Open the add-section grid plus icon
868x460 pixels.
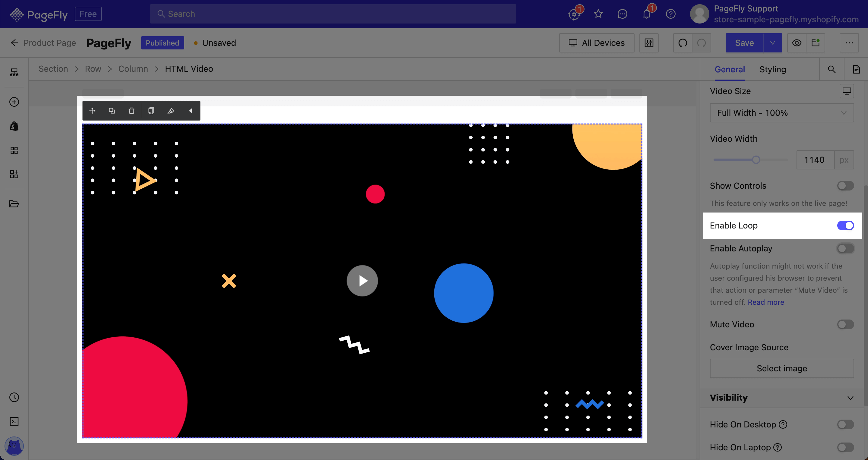pyautogui.click(x=14, y=175)
